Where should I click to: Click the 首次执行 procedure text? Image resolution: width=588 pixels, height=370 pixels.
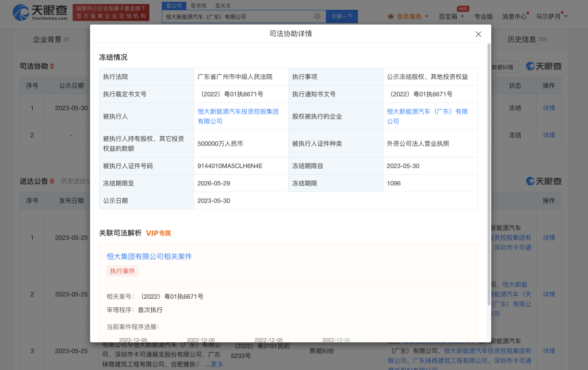click(x=150, y=310)
